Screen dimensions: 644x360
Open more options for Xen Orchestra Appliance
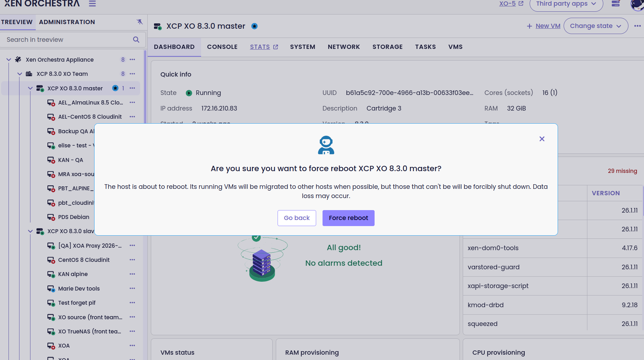132,60
